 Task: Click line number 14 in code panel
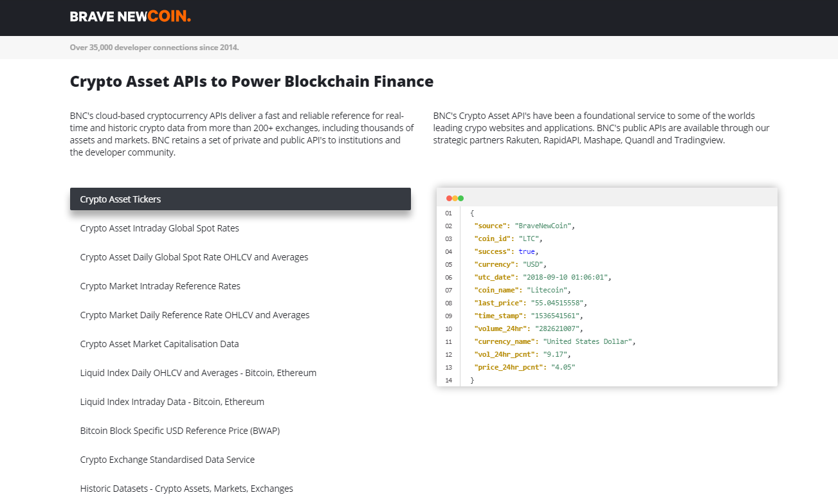coord(448,380)
